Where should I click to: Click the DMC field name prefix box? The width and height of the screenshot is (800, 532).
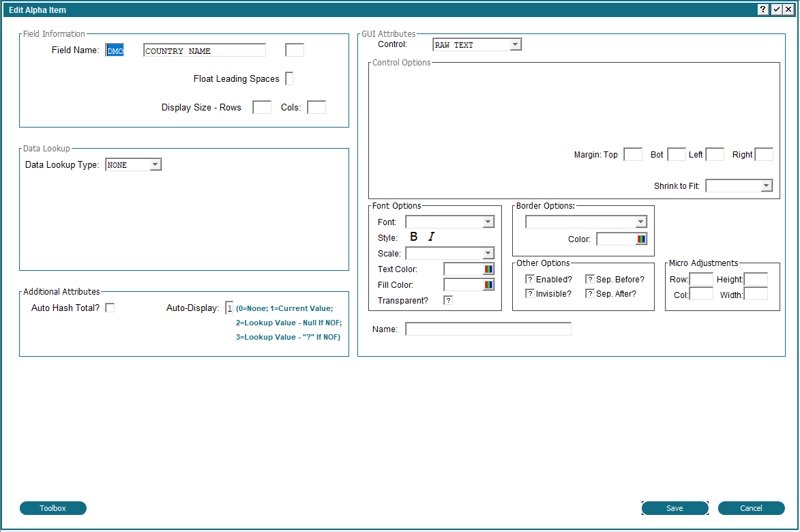click(115, 50)
